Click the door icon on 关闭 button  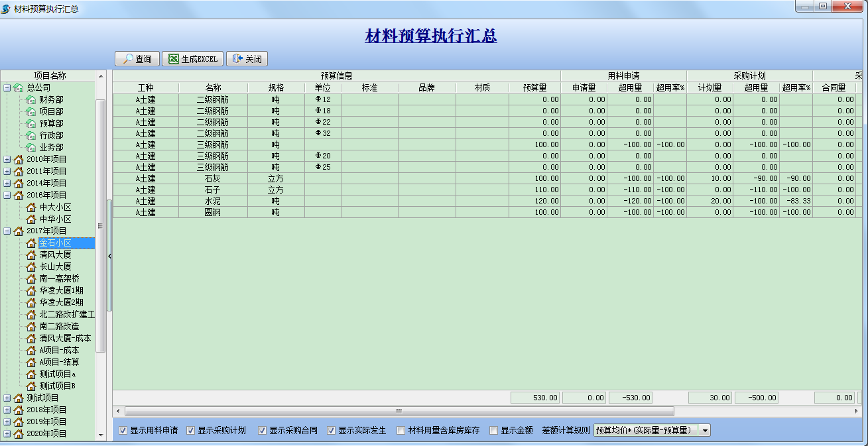coord(236,58)
